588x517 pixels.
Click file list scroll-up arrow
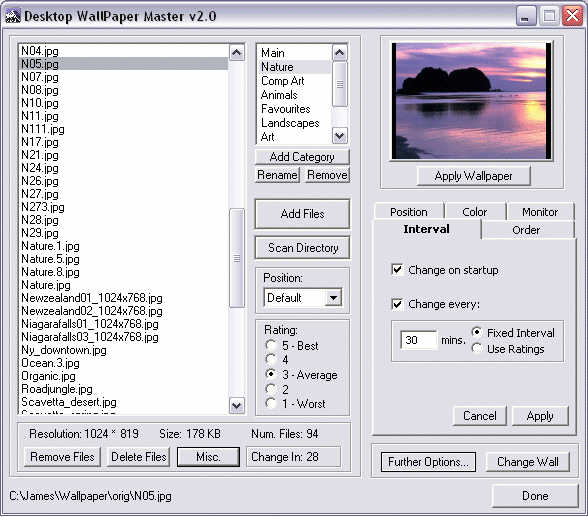(x=237, y=52)
